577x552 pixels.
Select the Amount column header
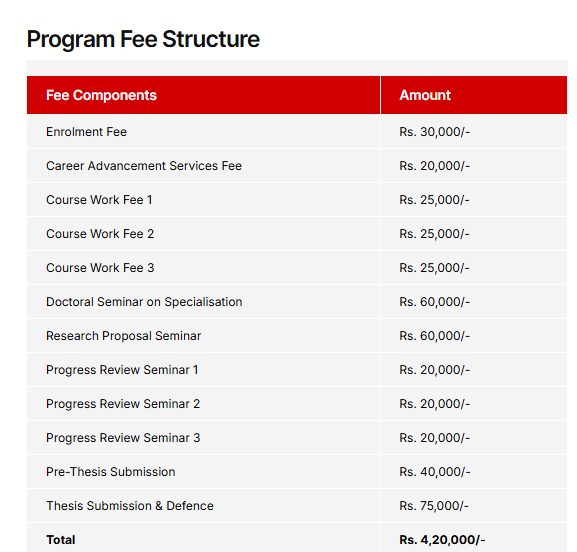425,95
